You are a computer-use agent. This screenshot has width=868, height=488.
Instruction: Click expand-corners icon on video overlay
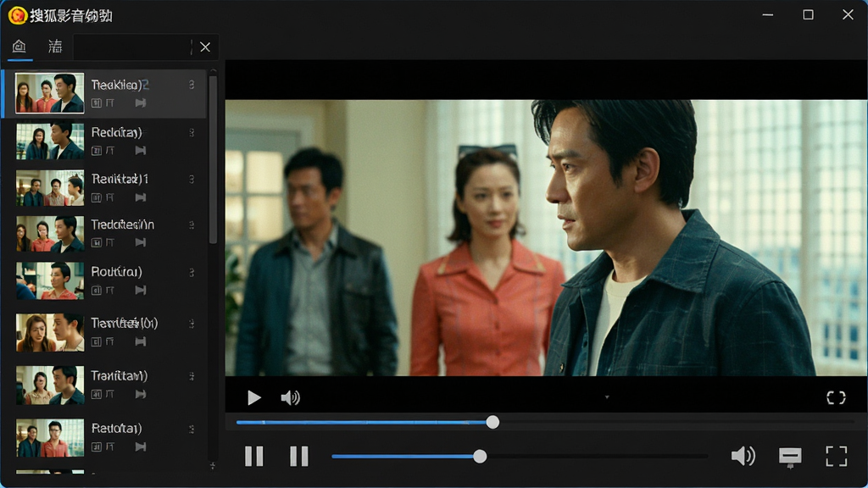(836, 398)
